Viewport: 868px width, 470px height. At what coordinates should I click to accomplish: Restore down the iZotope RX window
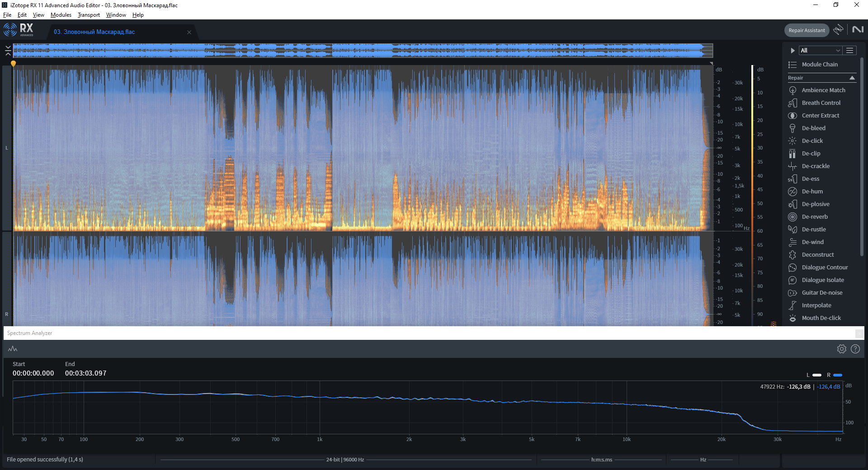tap(836, 5)
